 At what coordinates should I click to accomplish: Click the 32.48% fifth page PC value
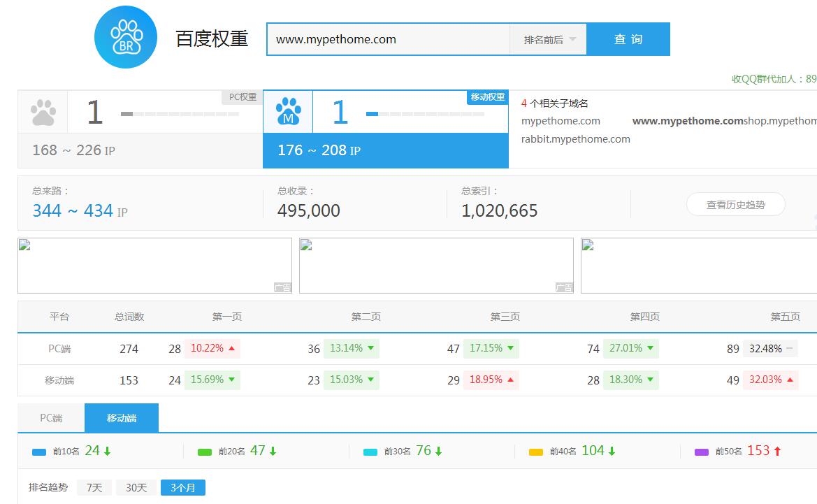click(x=765, y=349)
